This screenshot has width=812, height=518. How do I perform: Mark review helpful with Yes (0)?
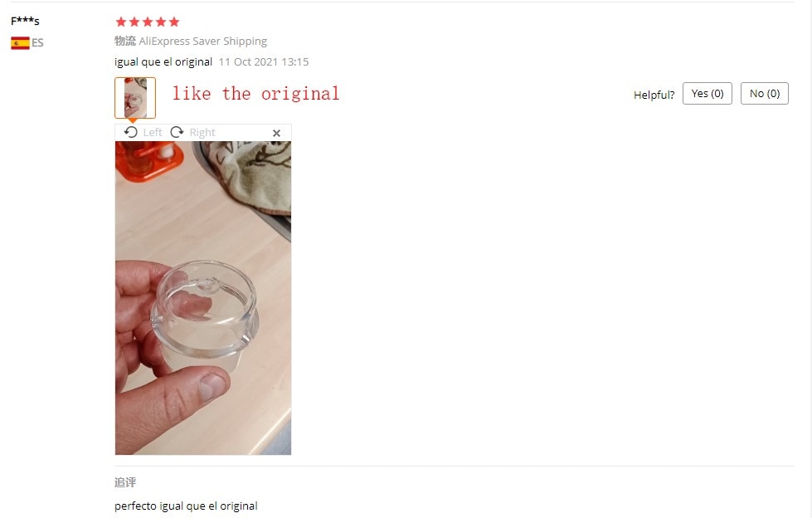point(707,93)
